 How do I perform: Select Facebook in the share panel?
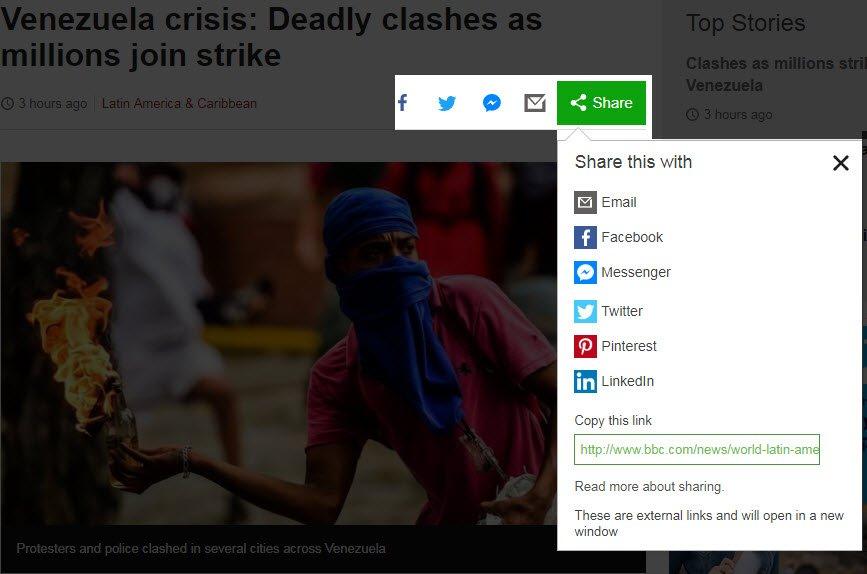(x=618, y=237)
